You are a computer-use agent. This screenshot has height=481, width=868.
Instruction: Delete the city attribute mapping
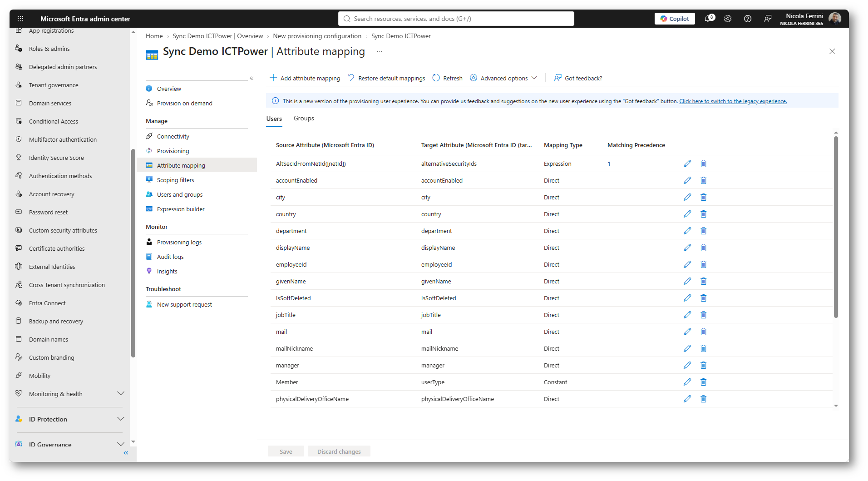703,197
